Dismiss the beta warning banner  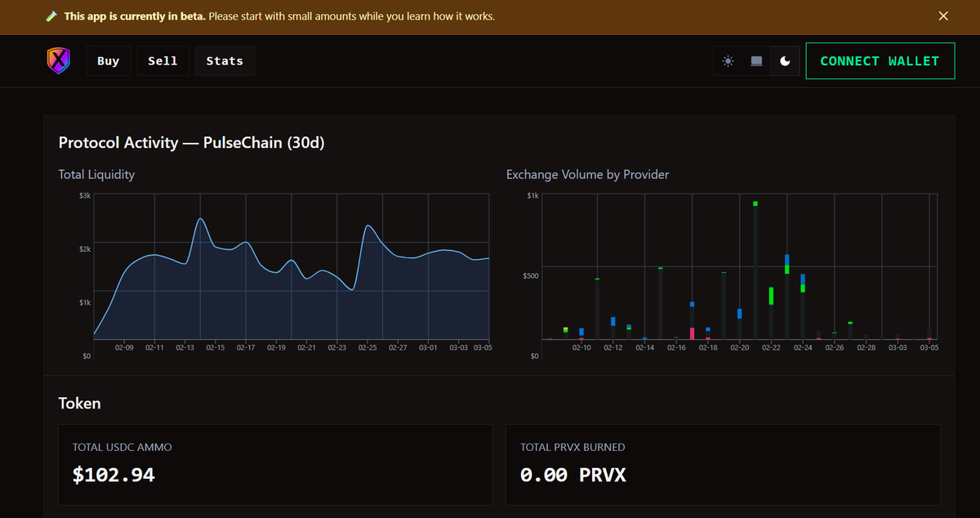point(943,16)
